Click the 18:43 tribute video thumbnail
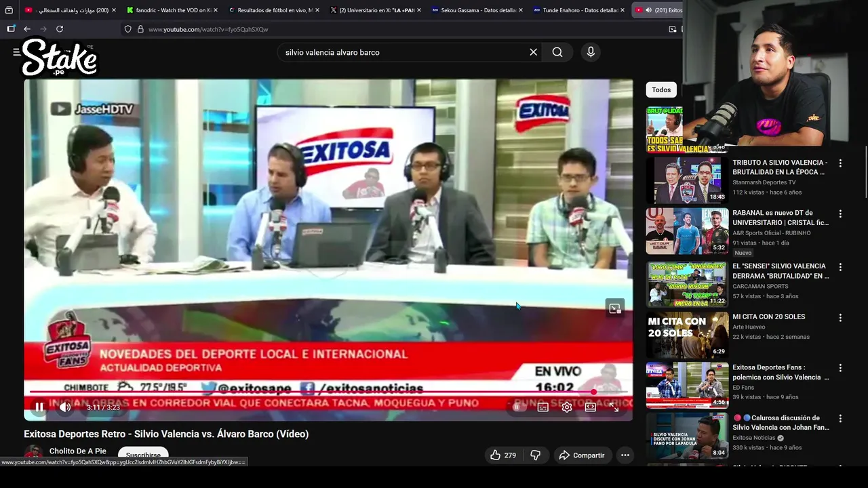The image size is (868, 488). coord(687,180)
